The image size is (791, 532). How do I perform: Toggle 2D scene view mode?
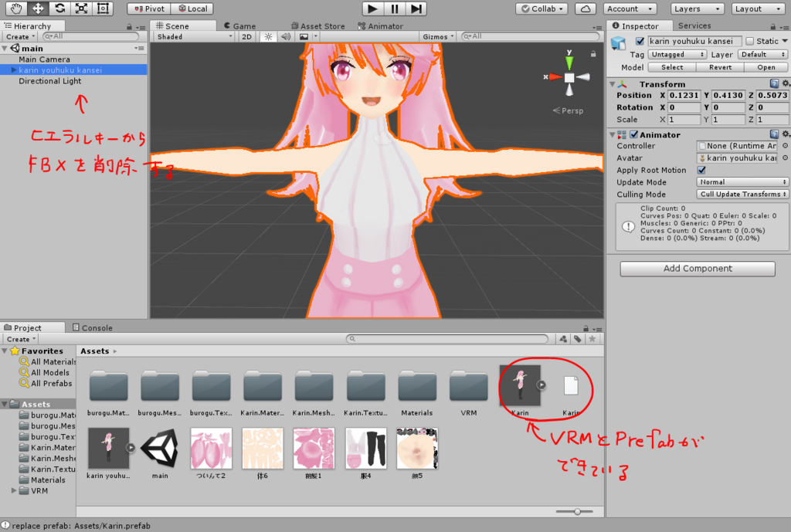[246, 36]
